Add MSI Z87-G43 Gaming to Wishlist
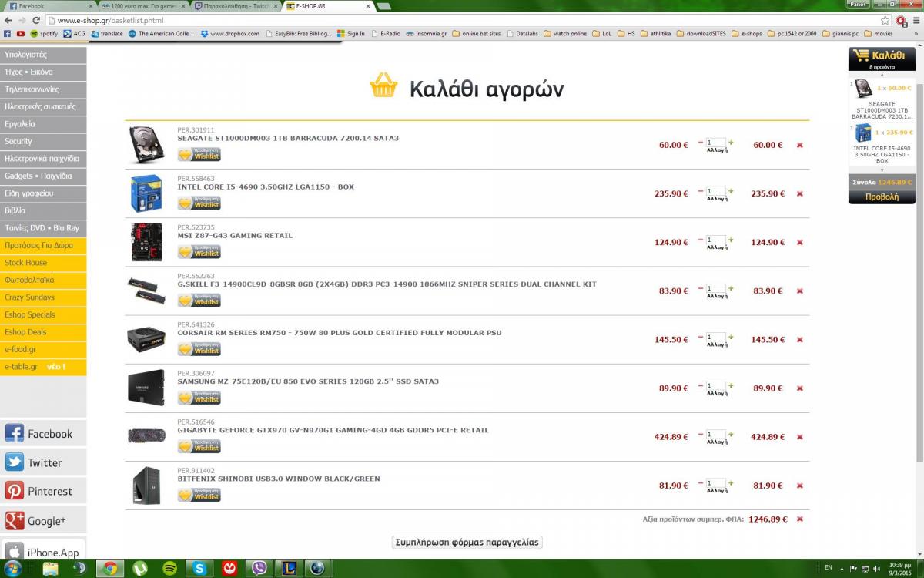The image size is (924, 578). (199, 251)
